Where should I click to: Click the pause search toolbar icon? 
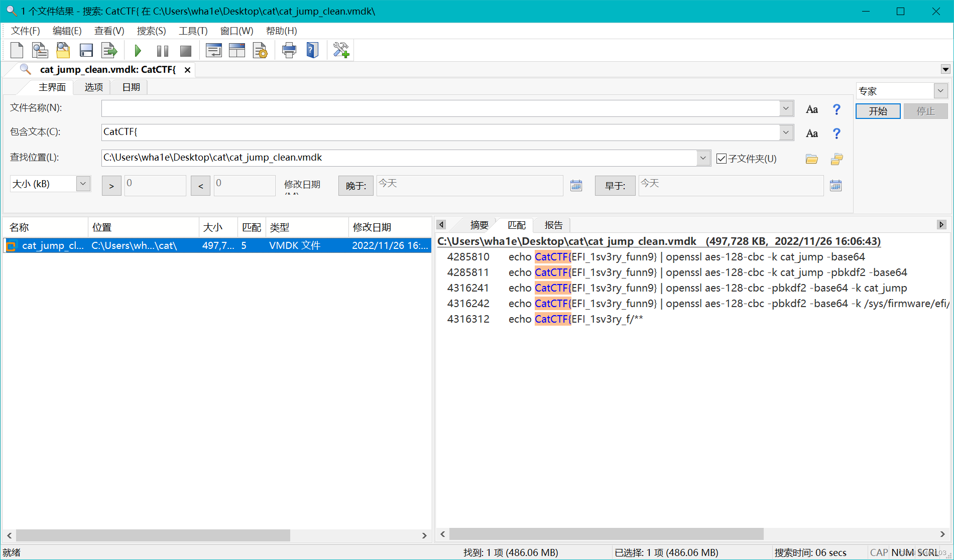[162, 51]
